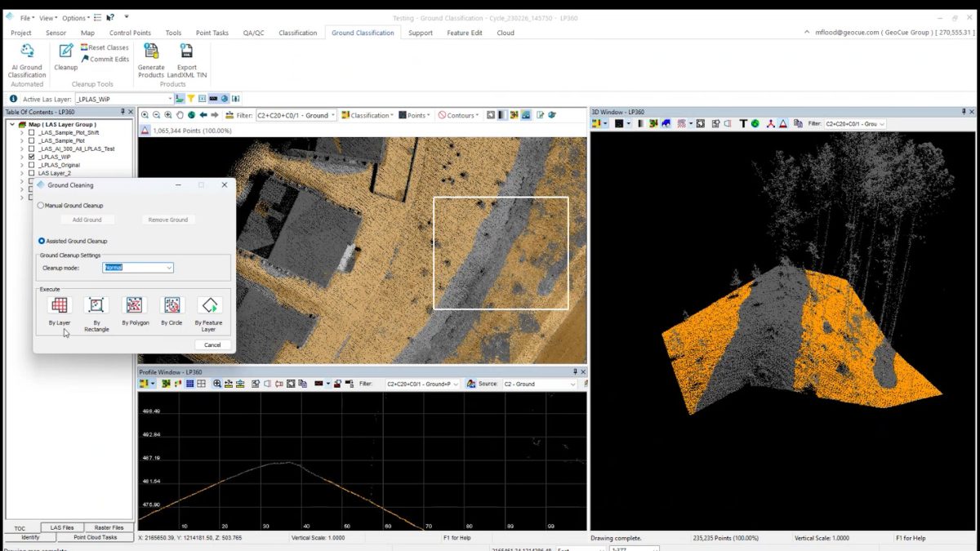Viewport: 980px width, 551px height.
Task: Click zoom out icon on map toolbar
Action: pyautogui.click(x=156, y=115)
